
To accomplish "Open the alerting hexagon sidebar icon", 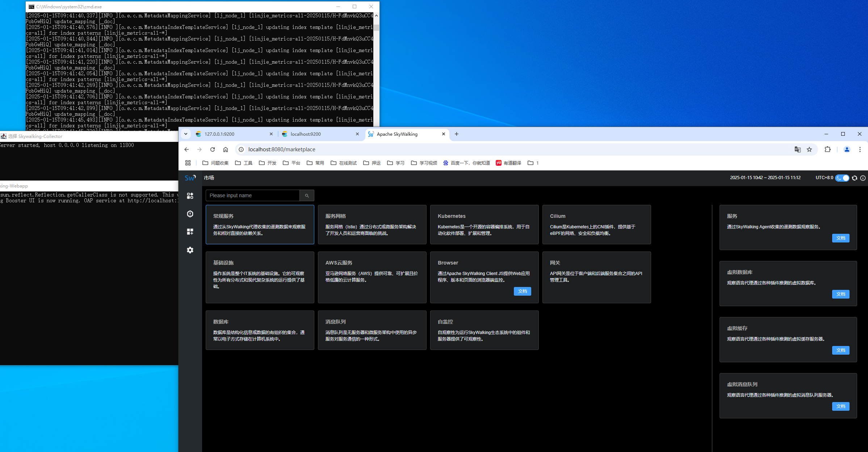I will 190,214.
